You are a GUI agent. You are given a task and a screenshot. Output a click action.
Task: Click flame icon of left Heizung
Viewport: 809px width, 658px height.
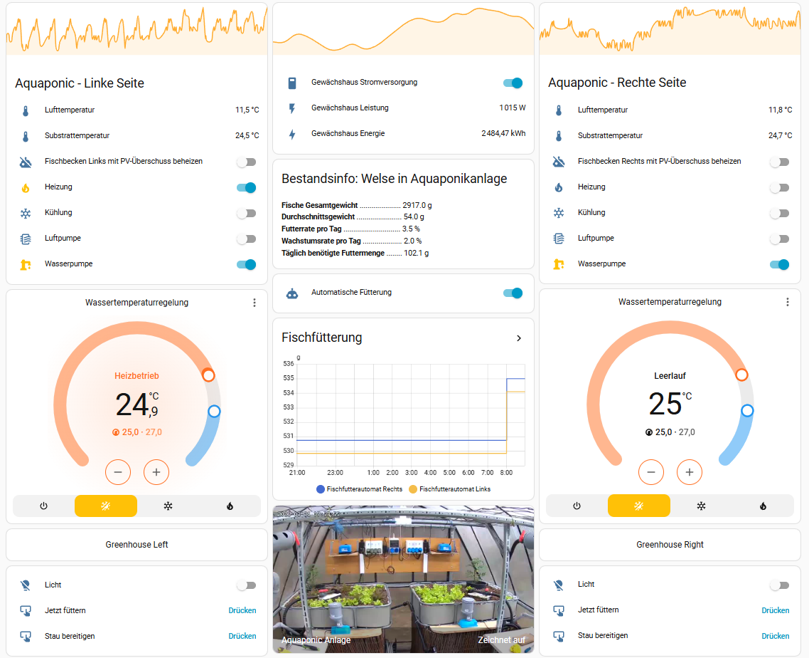pyautogui.click(x=25, y=188)
